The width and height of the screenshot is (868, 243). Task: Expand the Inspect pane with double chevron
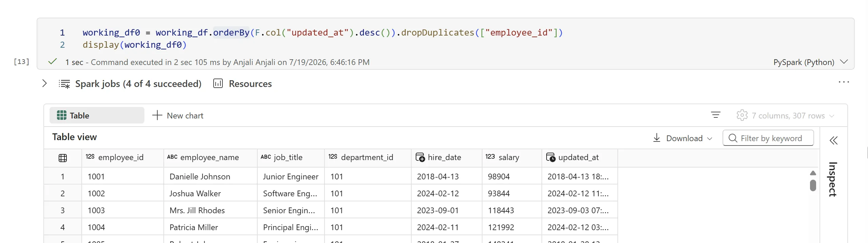click(x=834, y=140)
